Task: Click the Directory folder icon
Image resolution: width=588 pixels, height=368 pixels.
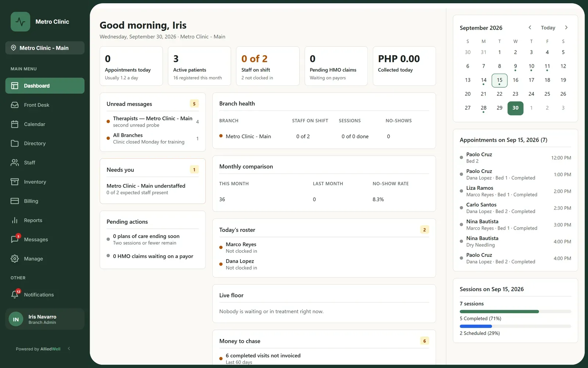Action: pyautogui.click(x=15, y=144)
